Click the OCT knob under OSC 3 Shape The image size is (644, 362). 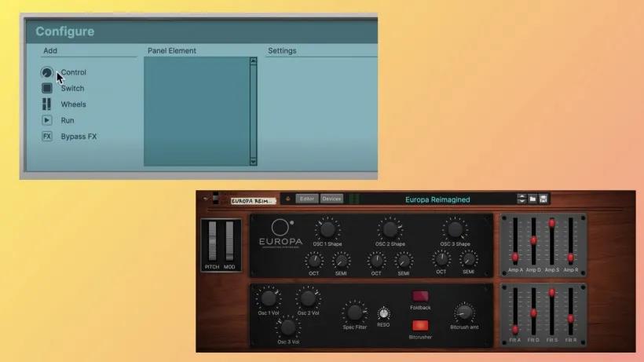coord(441,259)
